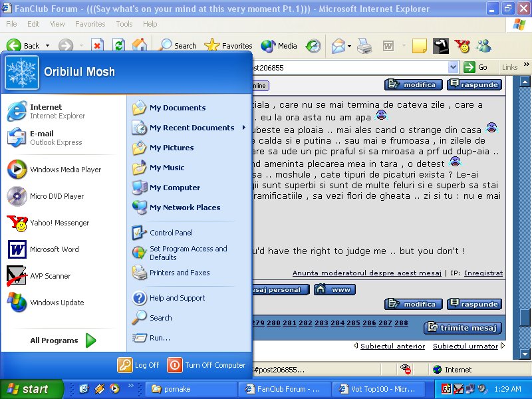
Task: Click the Windows Messenger people icon
Action: (x=483, y=46)
